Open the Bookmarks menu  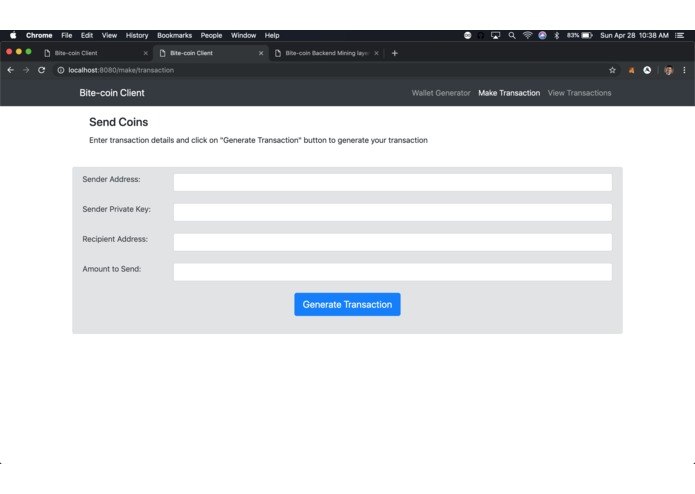tap(174, 35)
